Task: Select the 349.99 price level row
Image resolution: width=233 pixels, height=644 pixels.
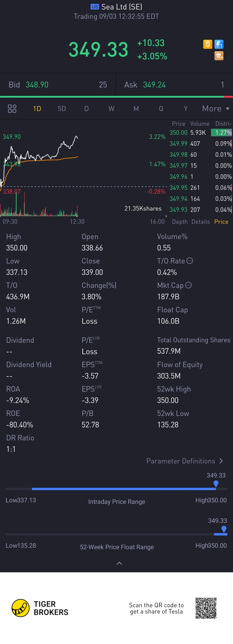Action: coord(201,143)
